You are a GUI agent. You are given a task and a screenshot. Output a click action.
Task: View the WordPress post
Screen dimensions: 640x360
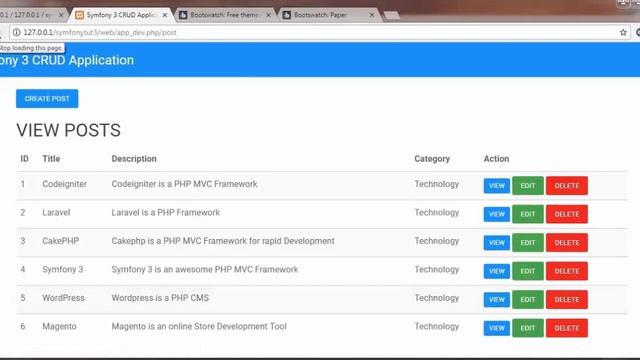click(497, 300)
